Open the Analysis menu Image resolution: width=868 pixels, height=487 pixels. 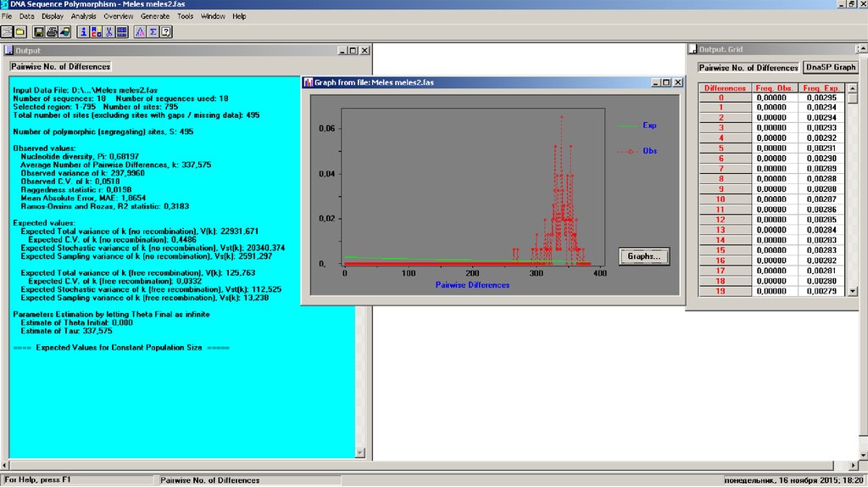[x=83, y=16]
